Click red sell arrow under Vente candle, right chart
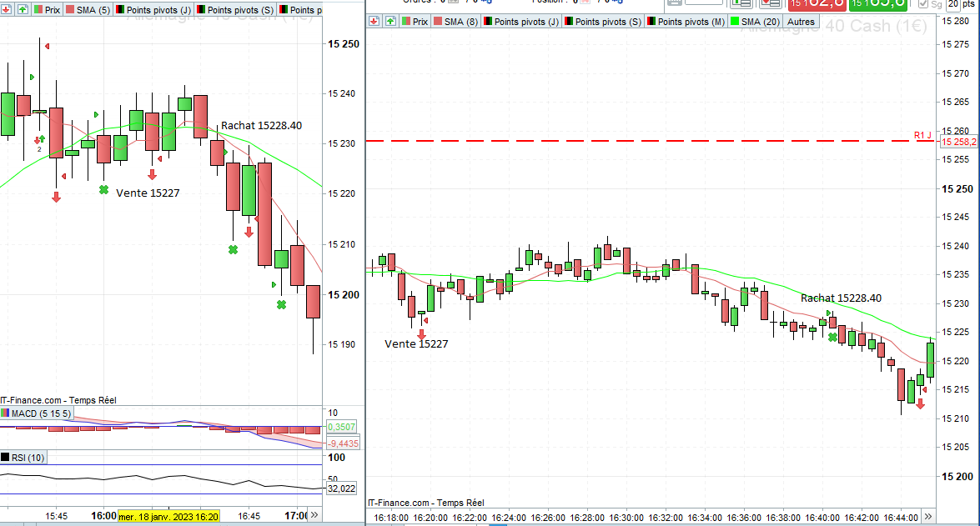Image resolution: width=980 pixels, height=526 pixels. pyautogui.click(x=422, y=334)
